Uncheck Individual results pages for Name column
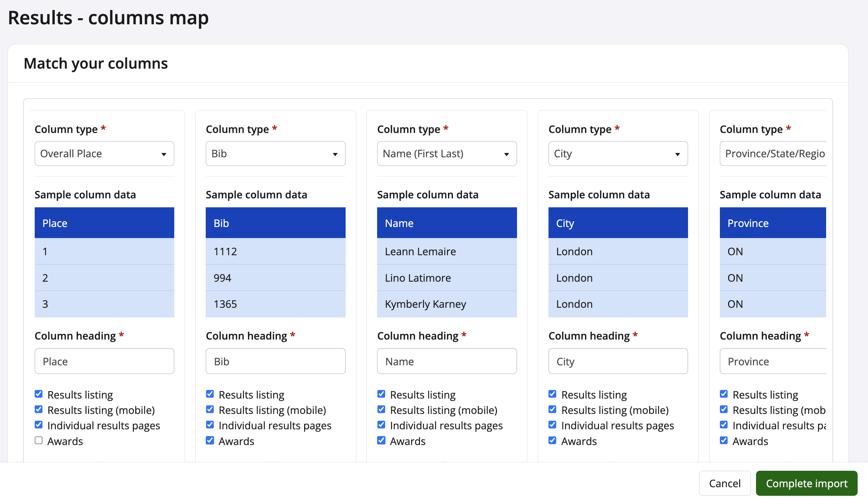The width and height of the screenshot is (868, 504). 381,425
